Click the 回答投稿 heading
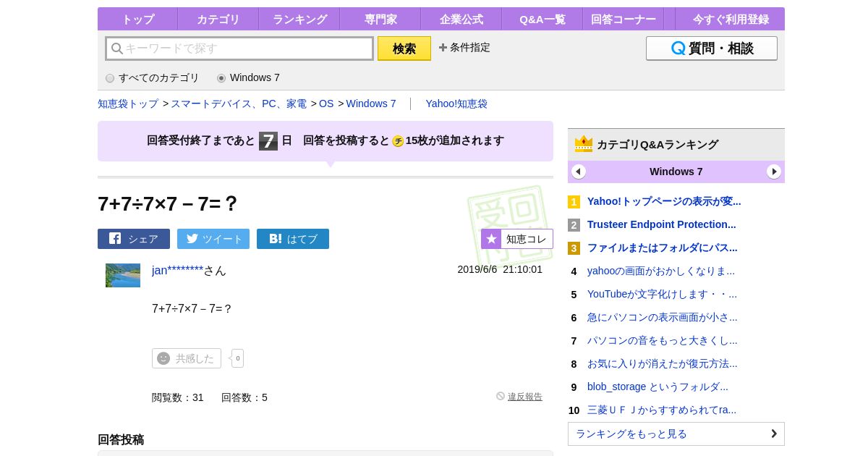 coord(121,439)
